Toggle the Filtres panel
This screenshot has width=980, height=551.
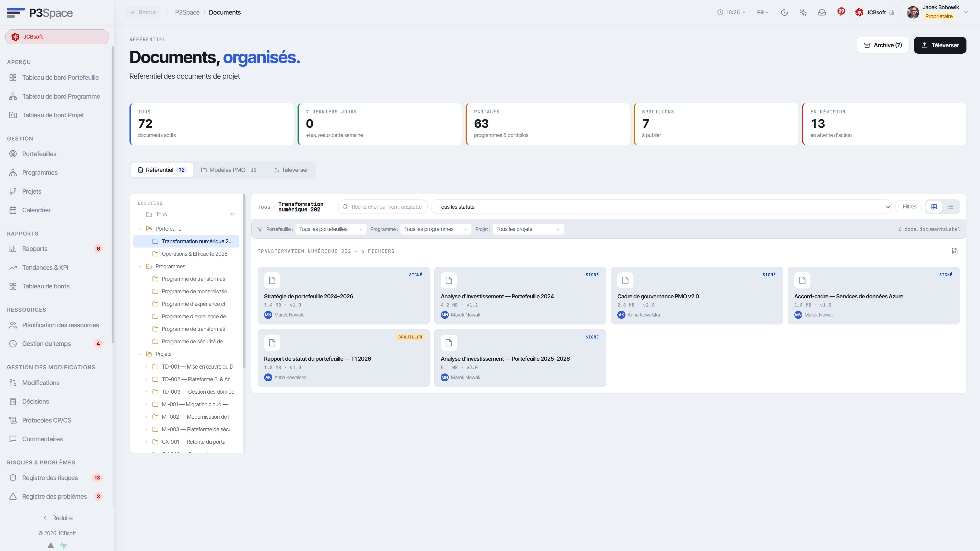[x=909, y=207]
